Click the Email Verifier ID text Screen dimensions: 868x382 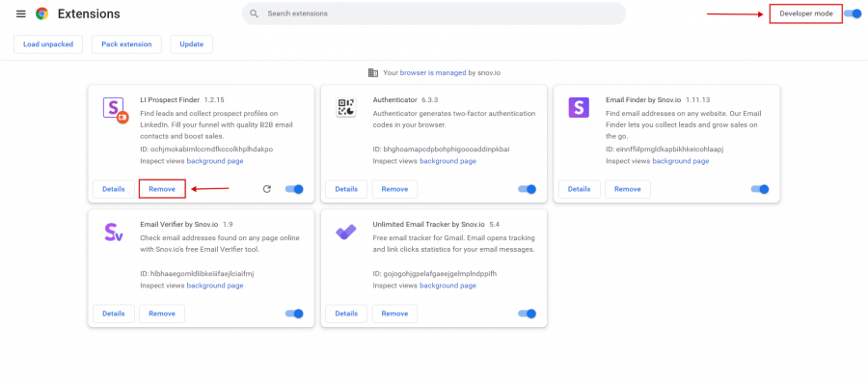click(197, 274)
